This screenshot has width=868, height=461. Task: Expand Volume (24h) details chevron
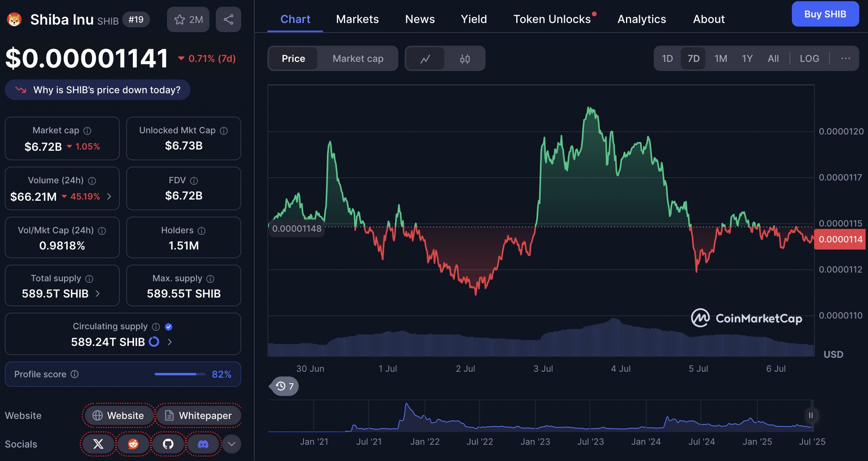point(109,196)
